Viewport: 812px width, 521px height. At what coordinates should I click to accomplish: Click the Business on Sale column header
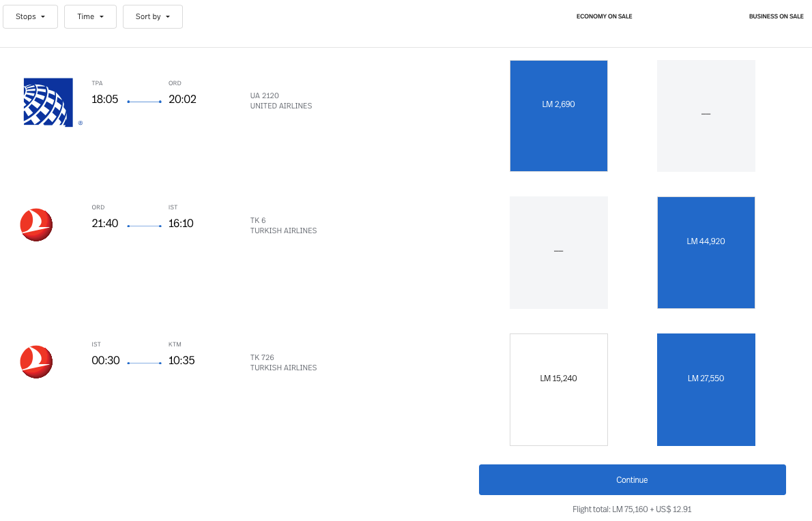pos(776,16)
